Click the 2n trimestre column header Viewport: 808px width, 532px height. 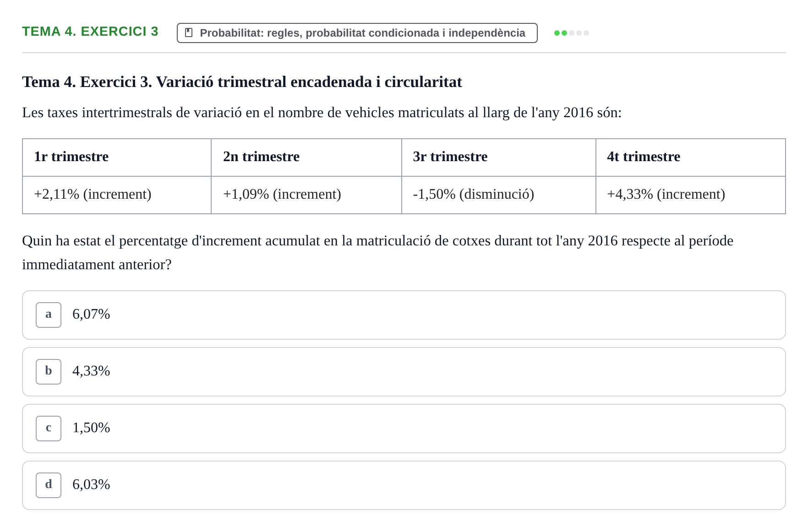[x=306, y=157]
